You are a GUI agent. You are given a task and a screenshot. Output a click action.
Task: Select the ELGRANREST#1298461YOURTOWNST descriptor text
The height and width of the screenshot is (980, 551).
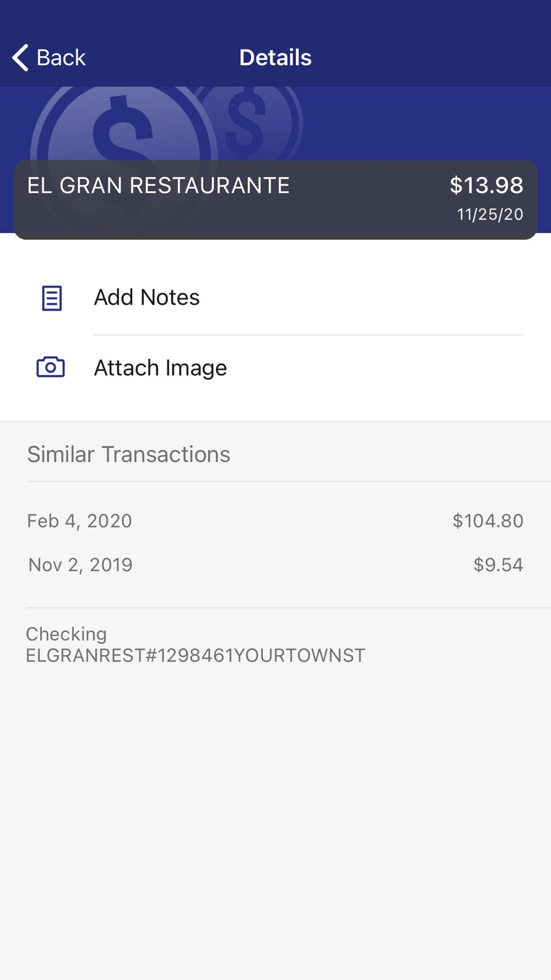click(195, 655)
